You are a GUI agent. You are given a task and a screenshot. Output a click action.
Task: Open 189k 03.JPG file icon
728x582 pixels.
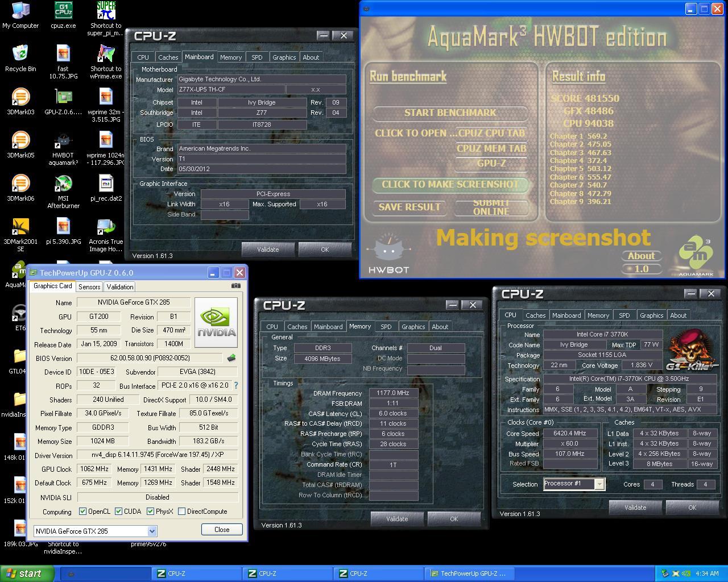[20, 534]
